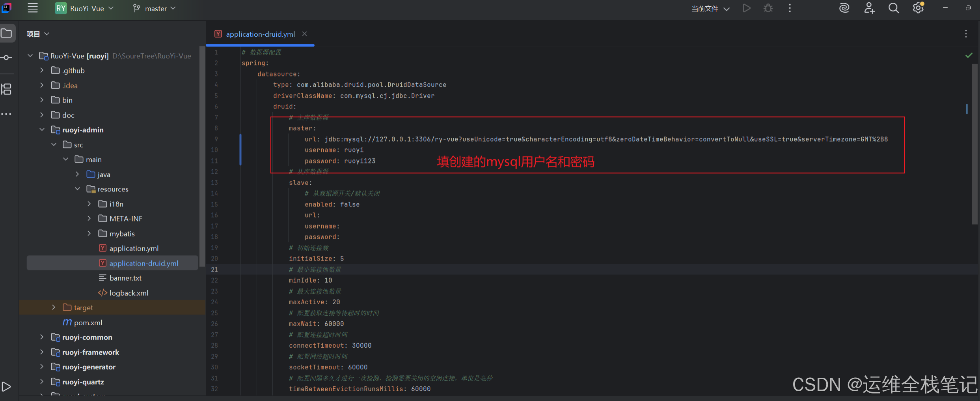Click the RY project badge icon
980x401 pixels.
point(61,8)
